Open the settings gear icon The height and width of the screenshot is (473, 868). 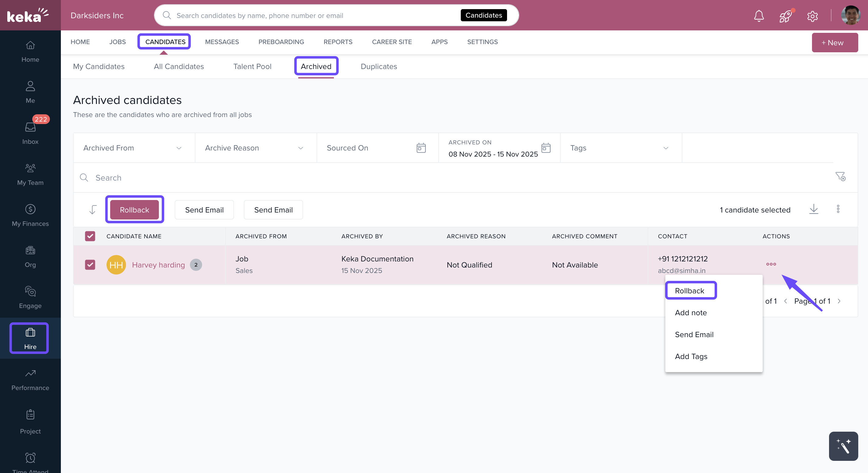pos(812,16)
